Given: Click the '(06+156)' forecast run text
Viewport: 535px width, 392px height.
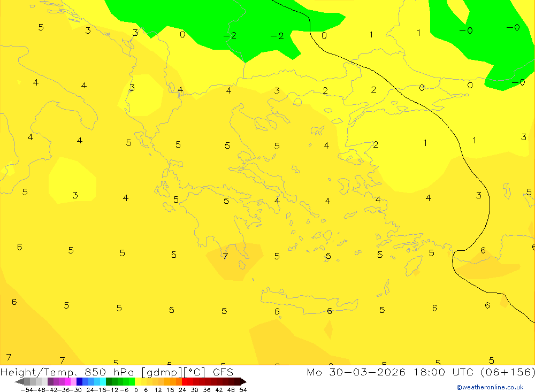Looking at the screenshot, I should [508, 372].
